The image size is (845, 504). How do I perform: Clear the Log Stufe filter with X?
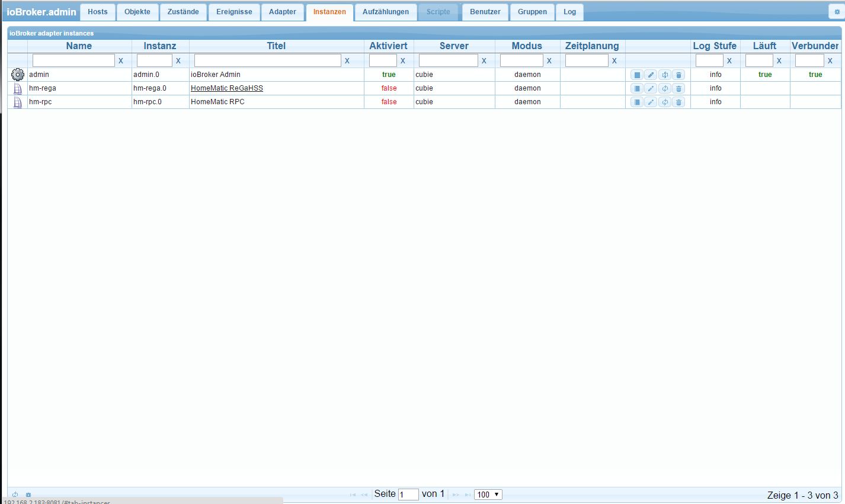(x=729, y=61)
